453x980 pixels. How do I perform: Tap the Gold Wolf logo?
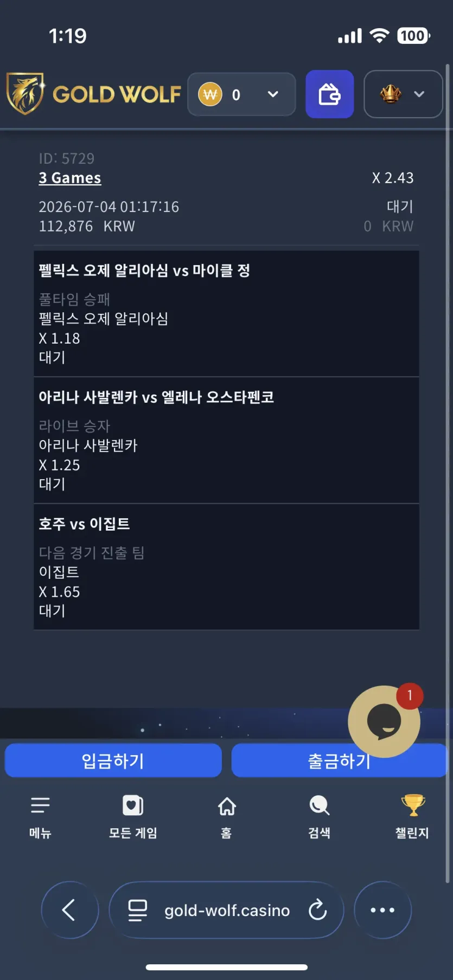pos(93,94)
